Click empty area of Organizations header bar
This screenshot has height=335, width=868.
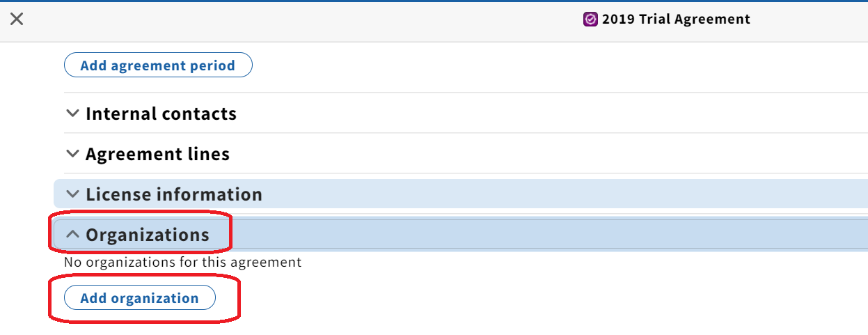point(550,235)
